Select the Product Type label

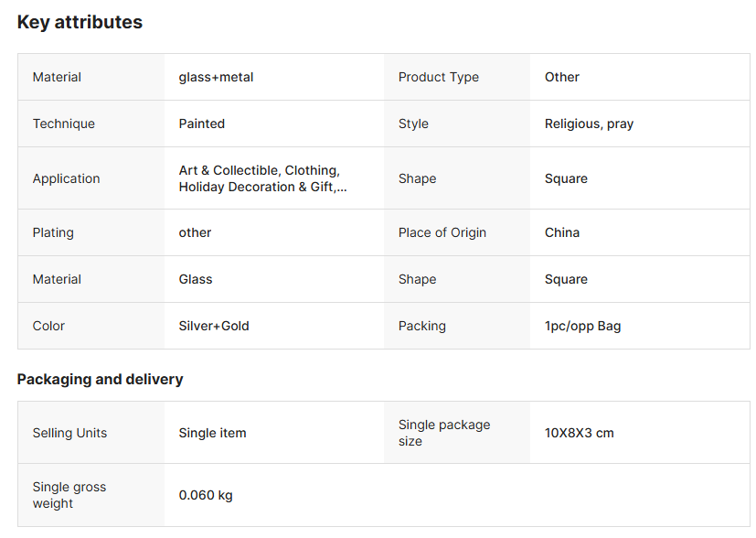pos(438,78)
